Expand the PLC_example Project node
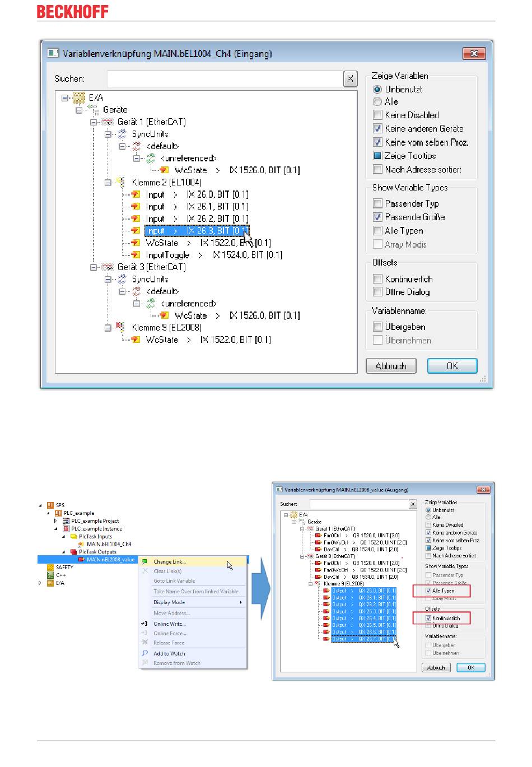Screen dimensions: 532x767 click(x=55, y=520)
